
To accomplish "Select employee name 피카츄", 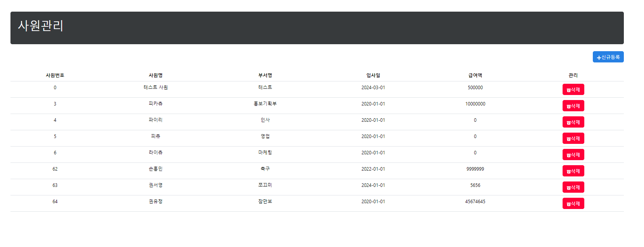I will [x=155, y=104].
